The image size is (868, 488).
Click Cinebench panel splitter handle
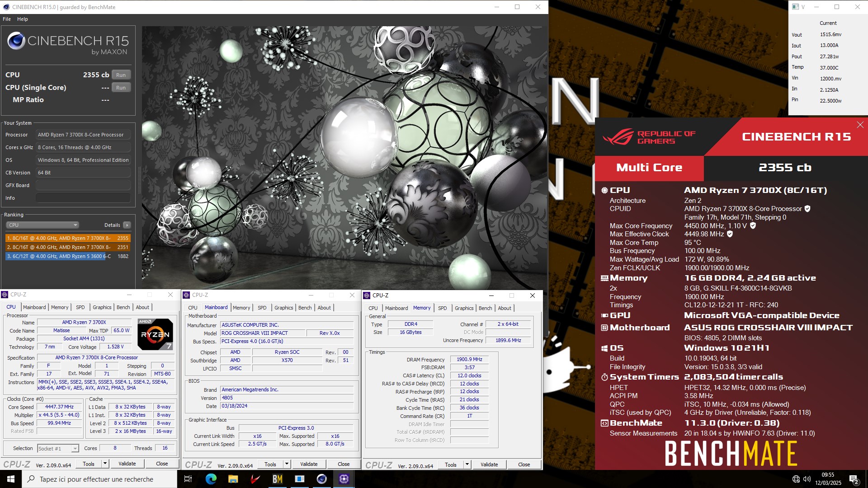[139, 181]
